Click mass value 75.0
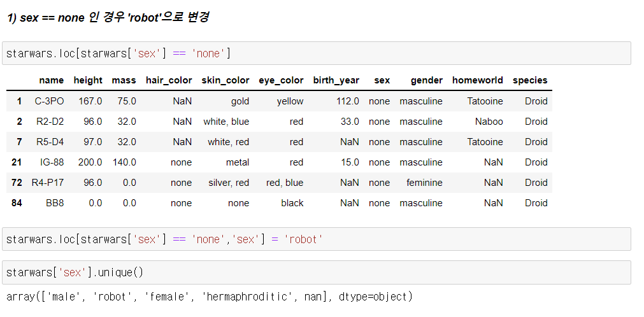Viewport: 644px width, 317px height. tap(126, 101)
